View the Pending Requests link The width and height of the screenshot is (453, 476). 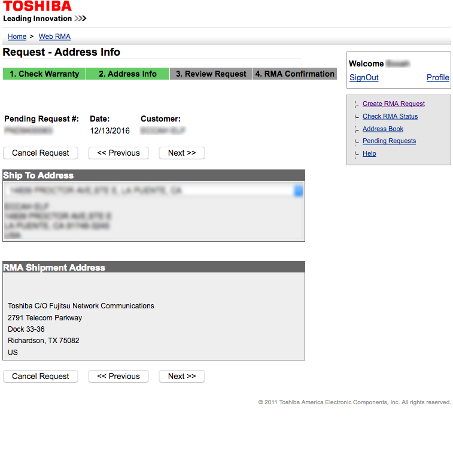pos(390,141)
